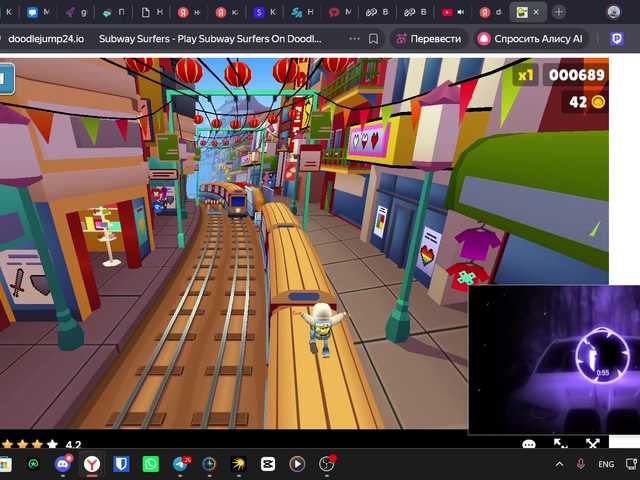Open the game comments speech-bubble icon

(x=529, y=444)
